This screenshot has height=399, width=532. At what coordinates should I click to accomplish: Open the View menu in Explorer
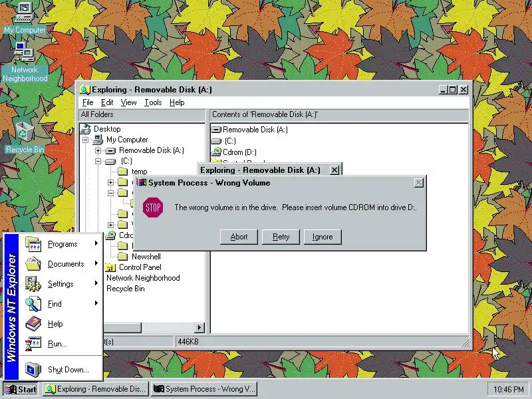[x=128, y=102]
